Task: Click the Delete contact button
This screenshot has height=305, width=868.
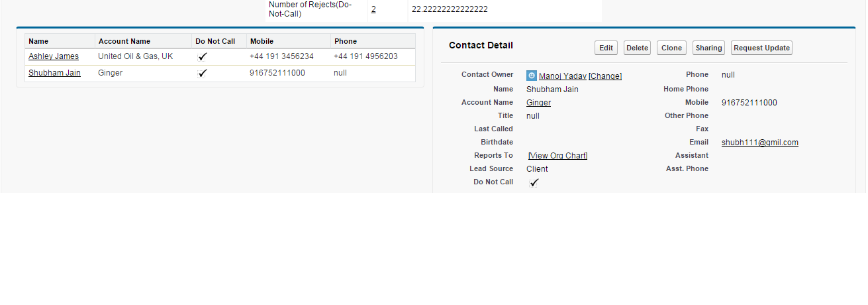Action: [x=637, y=48]
